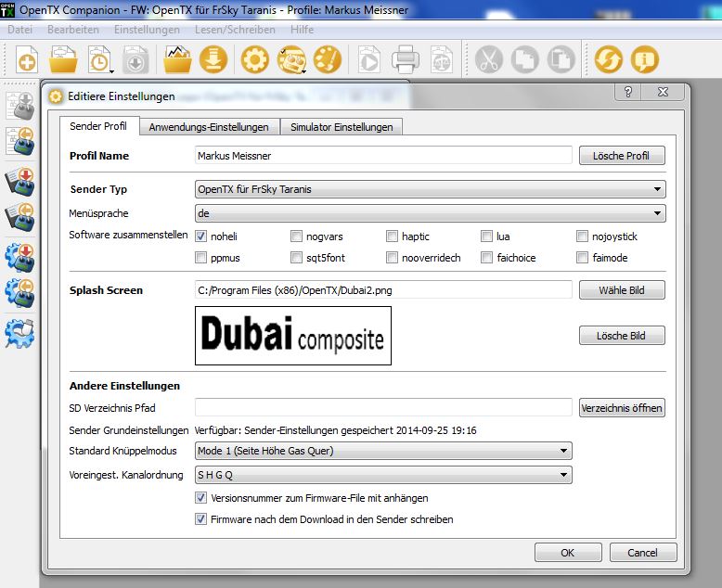This screenshot has height=588, width=722.
Task: Click the sidebar gear read-backup icon with orange arrow
Action: tap(19, 293)
